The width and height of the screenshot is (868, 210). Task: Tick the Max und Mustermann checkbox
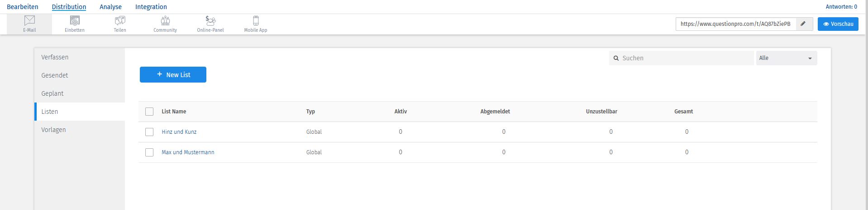[x=149, y=152]
